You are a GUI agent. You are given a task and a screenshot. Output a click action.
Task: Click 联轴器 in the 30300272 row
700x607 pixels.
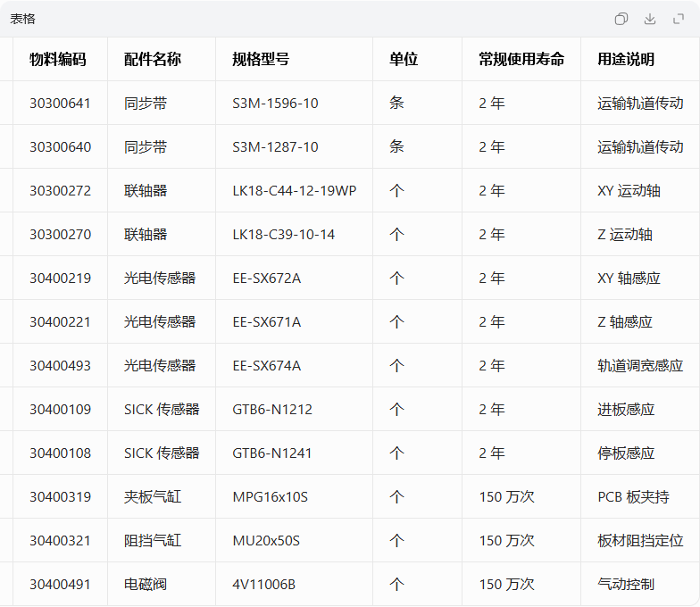coord(146,191)
